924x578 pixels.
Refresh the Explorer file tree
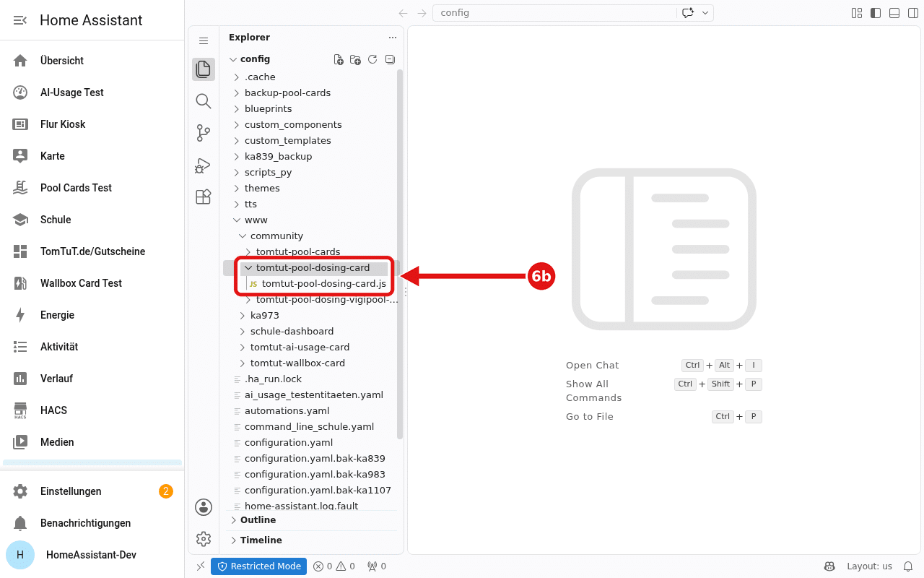[x=372, y=59]
